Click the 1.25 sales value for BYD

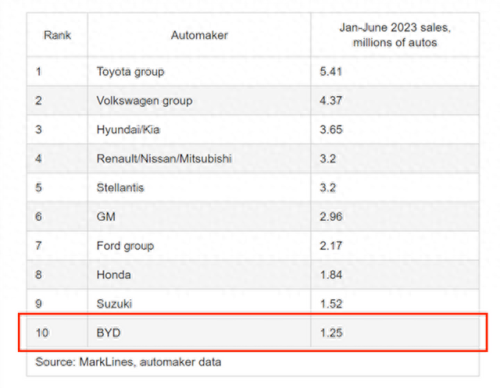(x=331, y=333)
